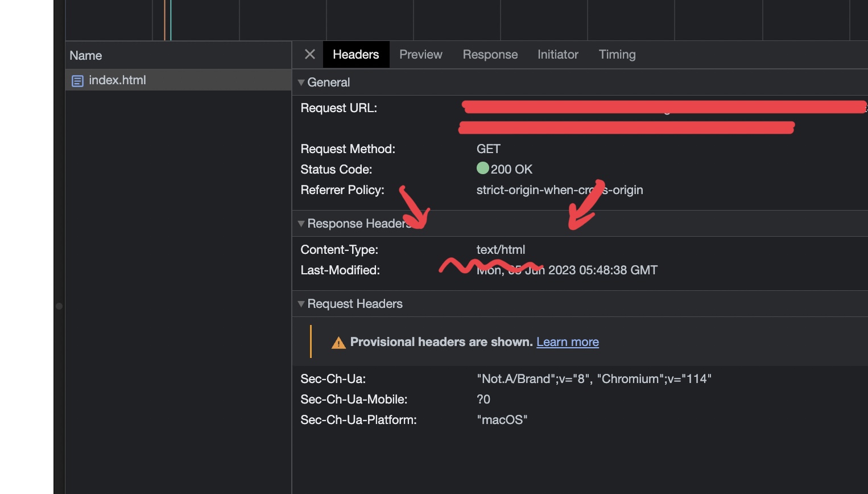Collapse the Response Headers section
The image size is (868, 494).
pyautogui.click(x=301, y=224)
